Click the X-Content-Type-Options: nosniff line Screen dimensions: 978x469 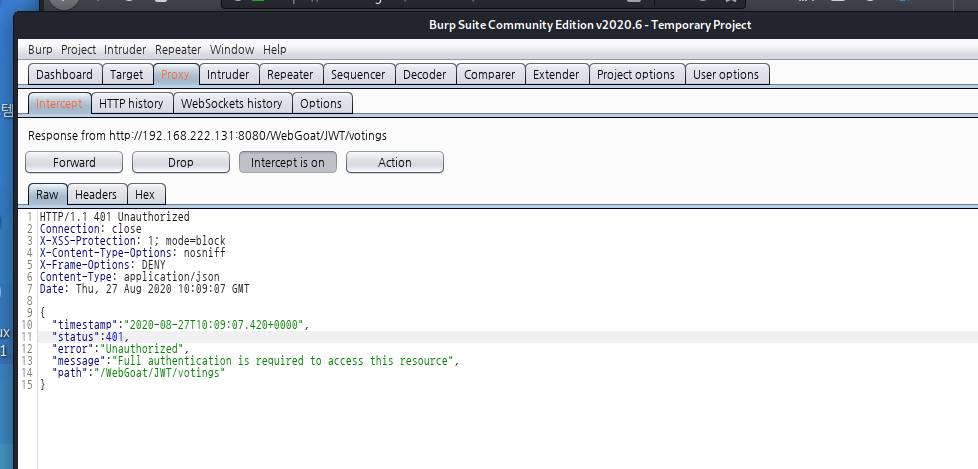[132, 253]
